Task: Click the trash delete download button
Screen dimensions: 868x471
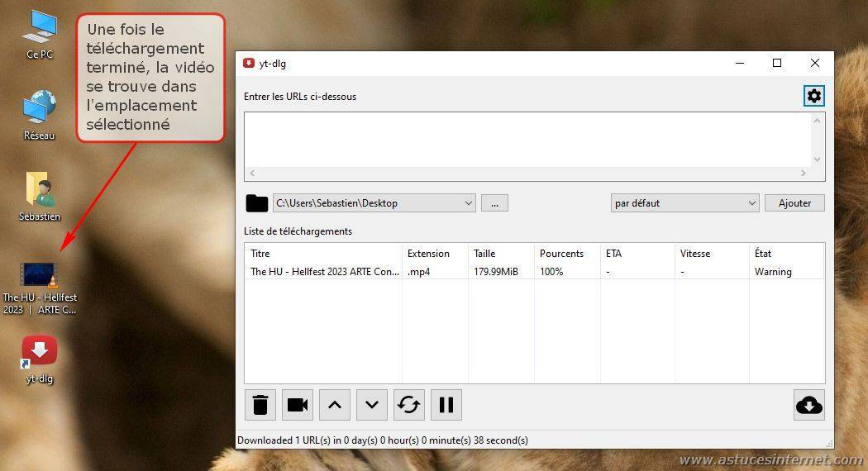Action: point(260,405)
